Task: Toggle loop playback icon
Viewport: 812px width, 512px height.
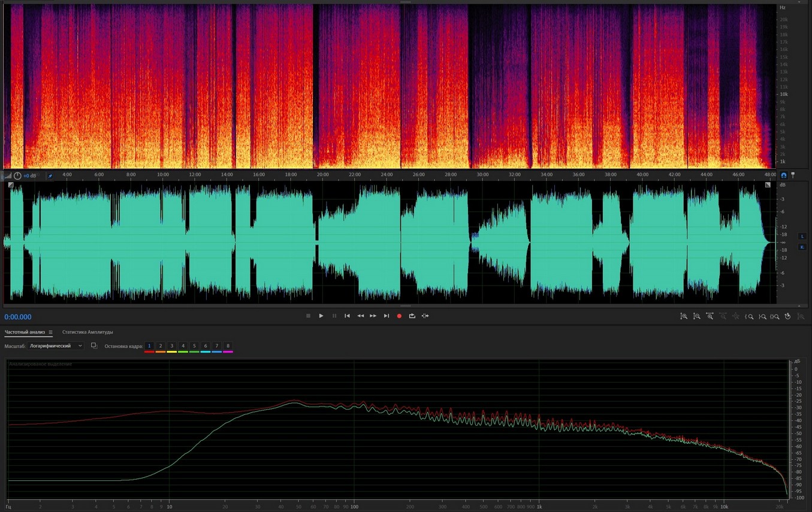Action: (x=412, y=316)
